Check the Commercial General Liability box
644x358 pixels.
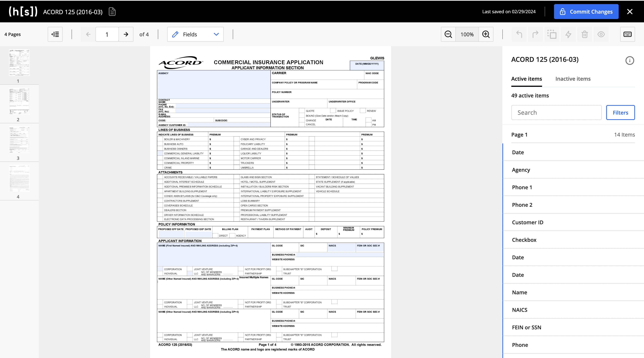[x=160, y=153]
